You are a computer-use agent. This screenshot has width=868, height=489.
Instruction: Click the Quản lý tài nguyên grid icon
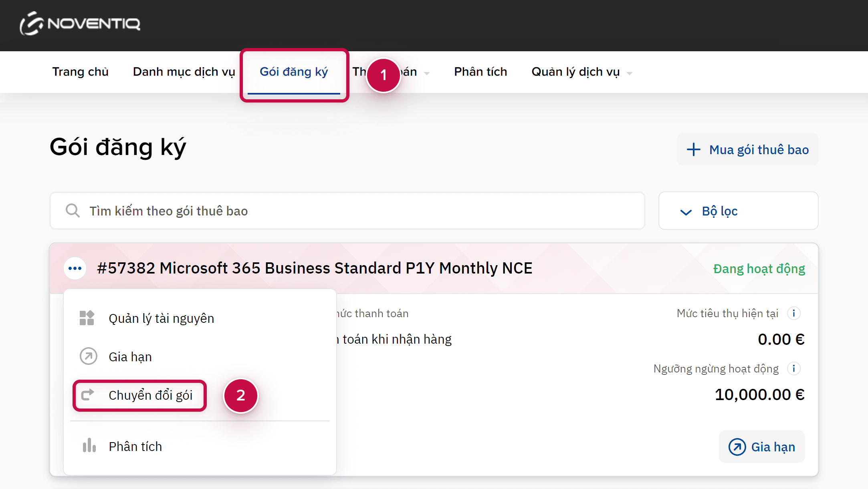tap(87, 318)
